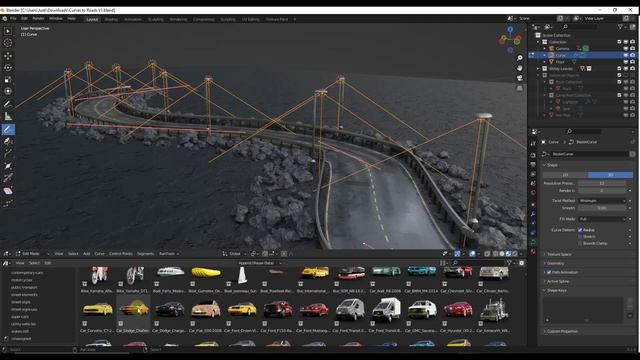Open Output properties tab icon

tap(533, 164)
